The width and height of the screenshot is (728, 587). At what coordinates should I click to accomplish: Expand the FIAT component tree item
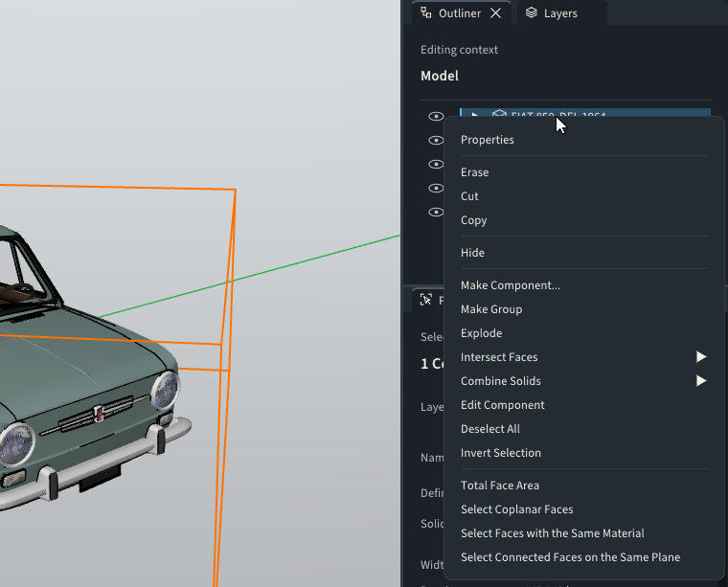coord(474,115)
